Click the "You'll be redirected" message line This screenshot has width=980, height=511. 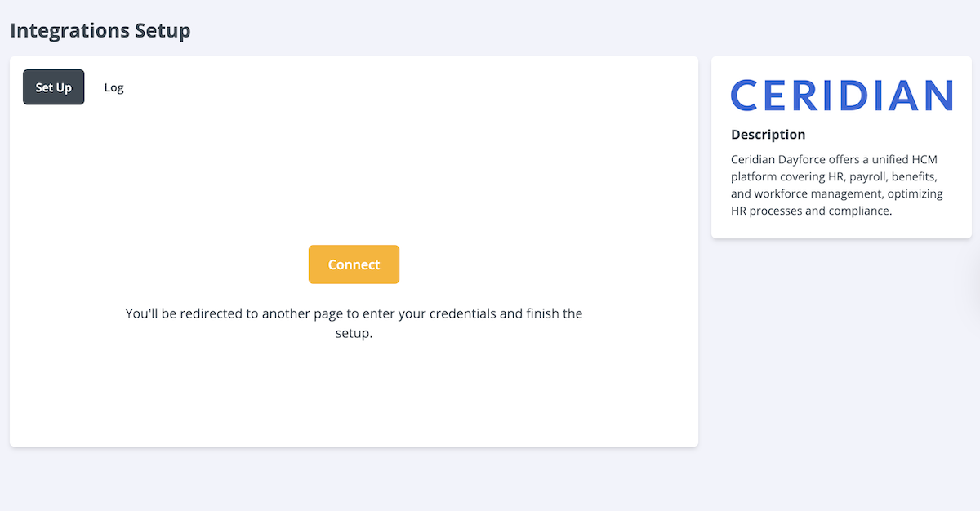coord(354,313)
